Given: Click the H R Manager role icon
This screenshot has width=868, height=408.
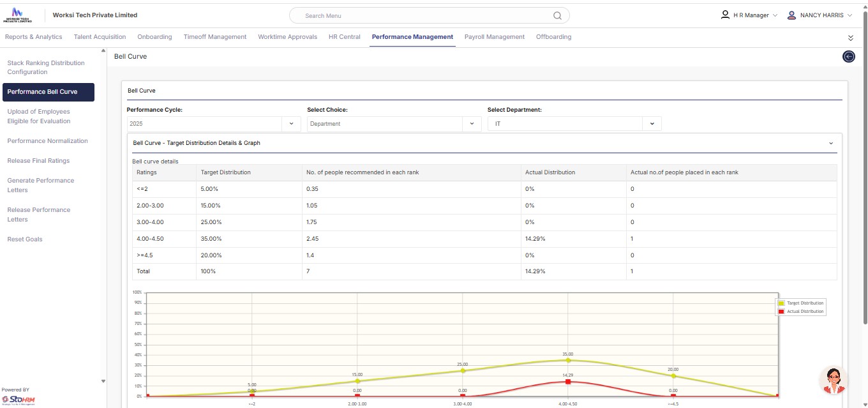Looking at the screenshot, I should pyautogui.click(x=725, y=15).
